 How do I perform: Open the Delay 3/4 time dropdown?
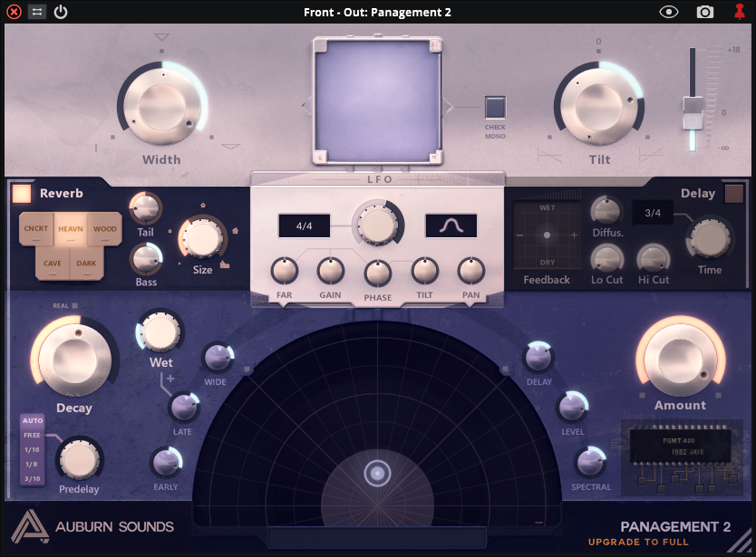[652, 213]
